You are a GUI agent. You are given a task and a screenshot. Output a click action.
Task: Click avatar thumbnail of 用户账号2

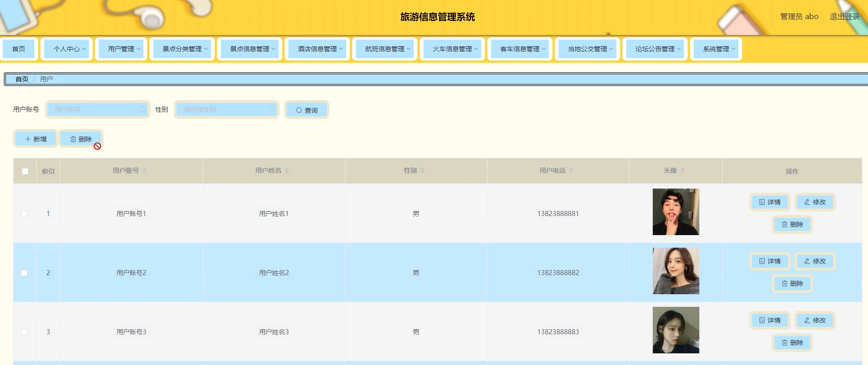(676, 271)
